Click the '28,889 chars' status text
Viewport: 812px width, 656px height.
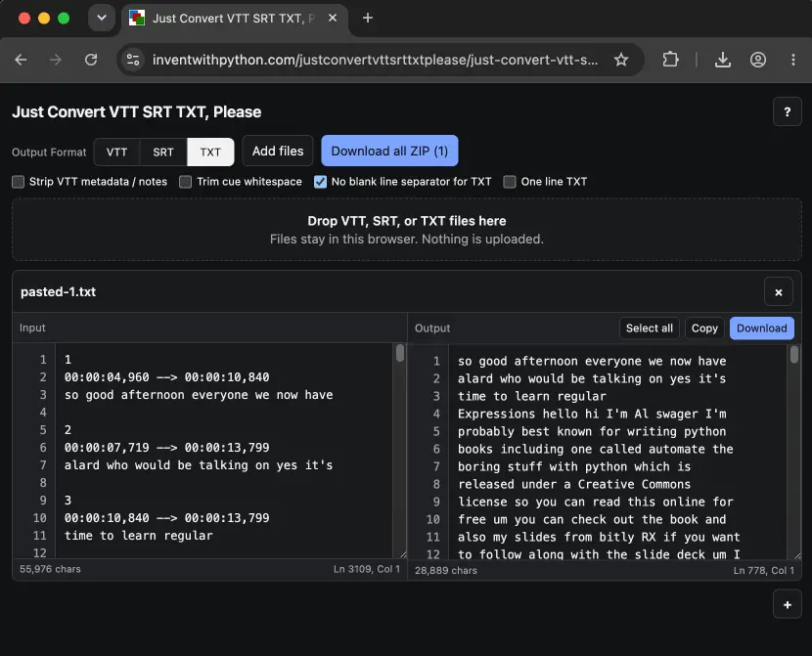click(x=446, y=570)
